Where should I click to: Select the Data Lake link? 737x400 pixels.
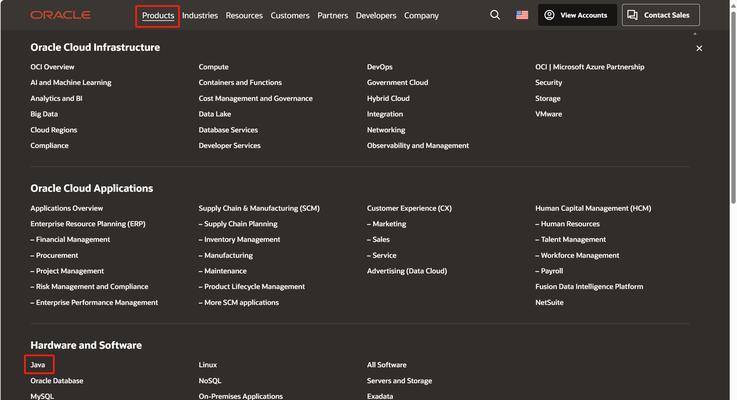point(215,114)
